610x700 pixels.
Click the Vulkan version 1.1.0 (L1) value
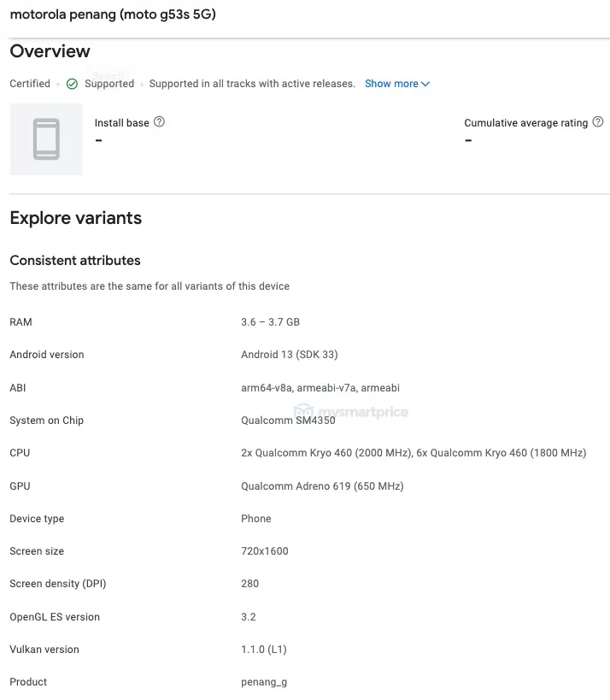[x=264, y=650]
